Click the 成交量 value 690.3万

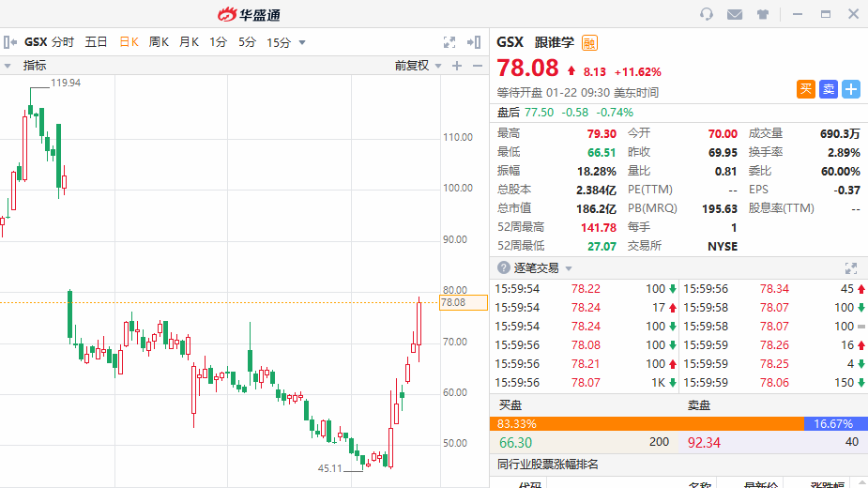840,133
